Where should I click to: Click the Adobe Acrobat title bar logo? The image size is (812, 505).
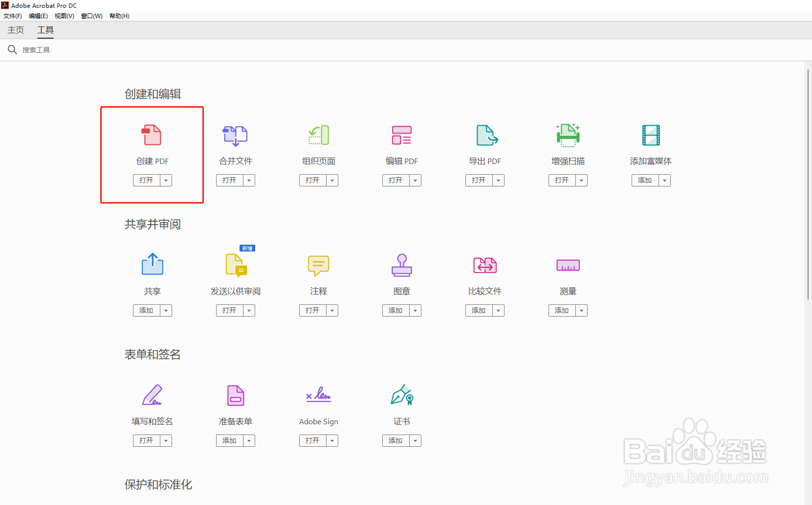(5, 5)
